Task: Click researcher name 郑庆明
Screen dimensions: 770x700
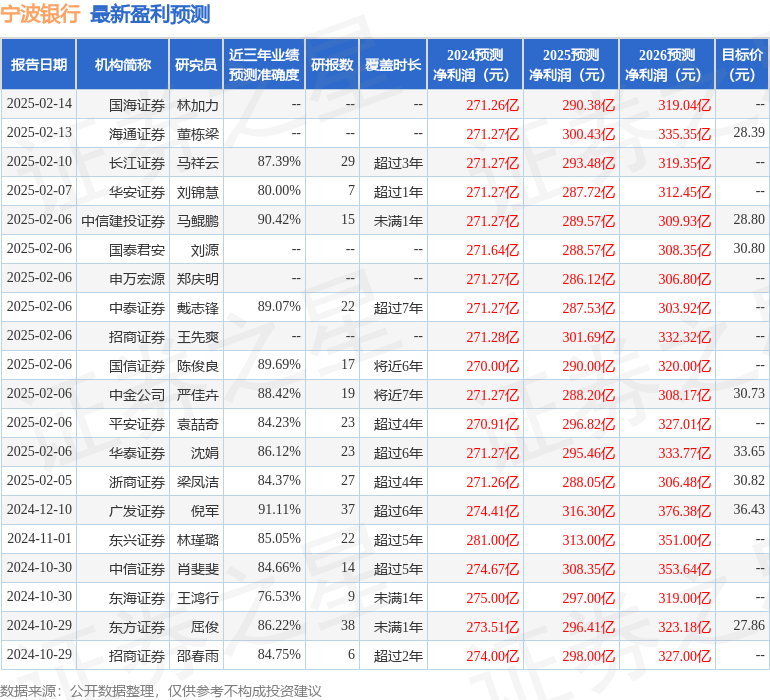Action: 197,279
